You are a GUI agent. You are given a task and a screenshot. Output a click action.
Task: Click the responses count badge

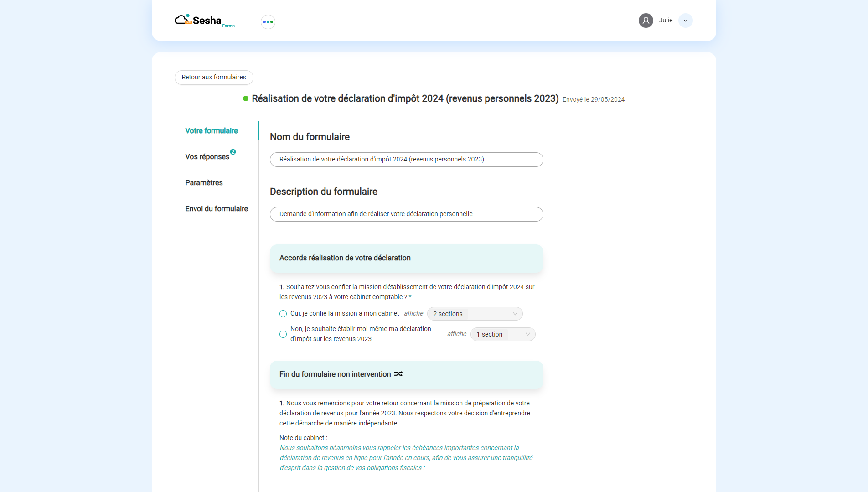pyautogui.click(x=233, y=152)
